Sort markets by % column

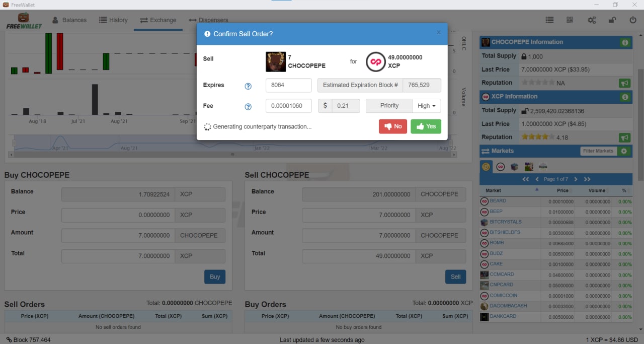(x=623, y=190)
